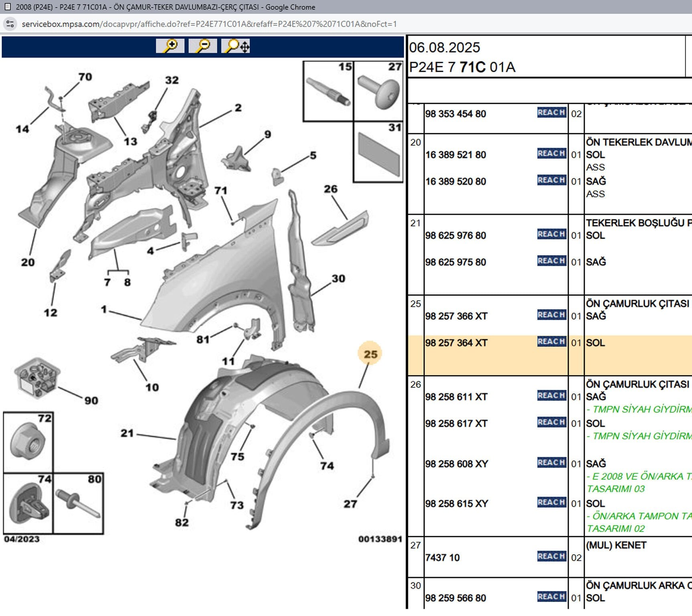The height and width of the screenshot is (616, 692).
Task: View site information icon in address bar
Action: click(10, 24)
